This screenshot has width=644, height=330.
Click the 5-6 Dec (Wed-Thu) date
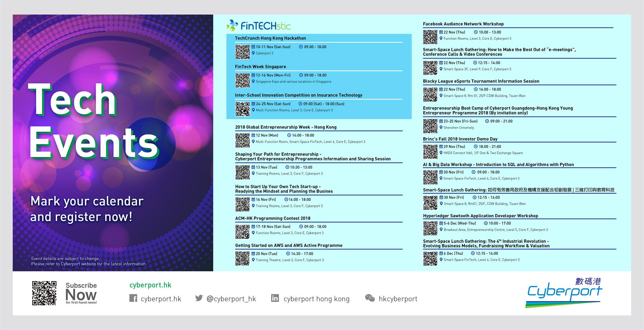(460, 223)
